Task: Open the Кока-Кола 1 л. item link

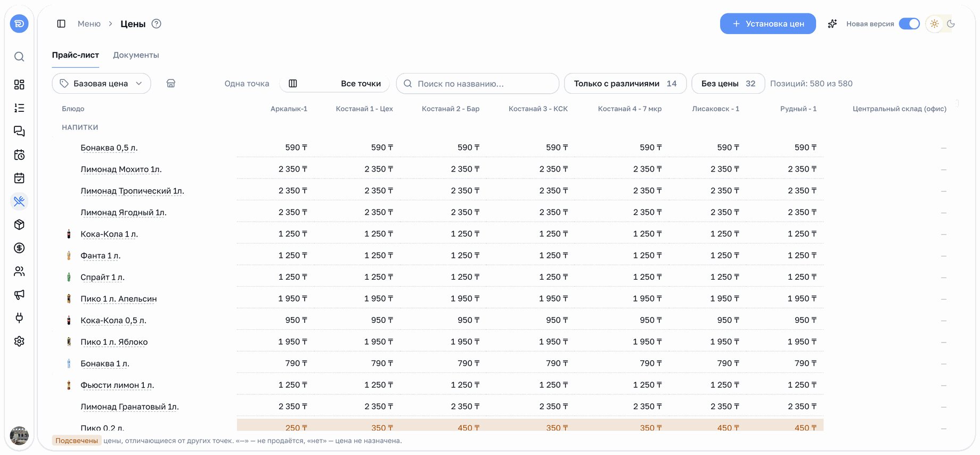Action: [109, 234]
